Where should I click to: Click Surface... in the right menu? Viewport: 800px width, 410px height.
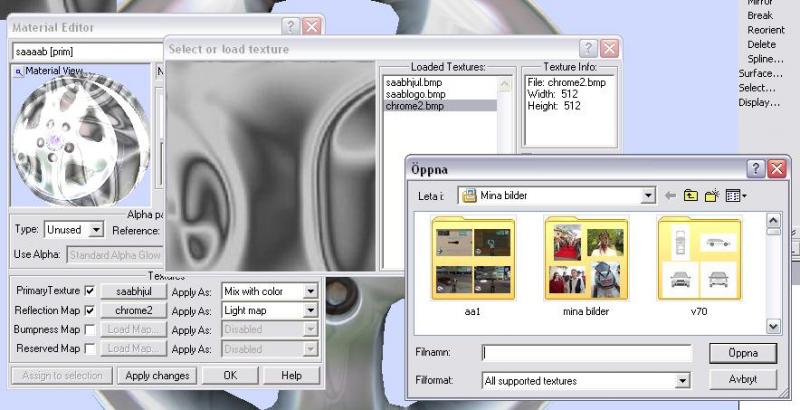[760, 73]
